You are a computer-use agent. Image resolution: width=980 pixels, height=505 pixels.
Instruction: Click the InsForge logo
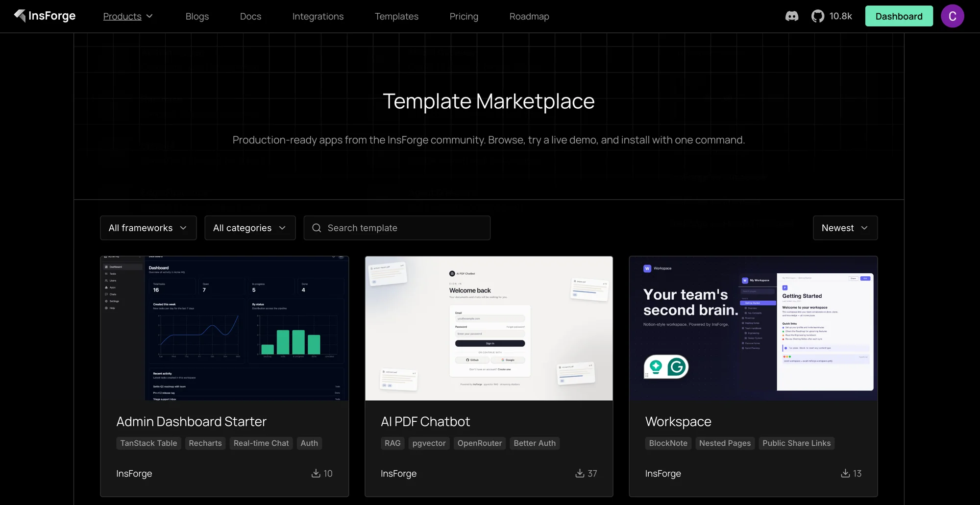(x=45, y=16)
